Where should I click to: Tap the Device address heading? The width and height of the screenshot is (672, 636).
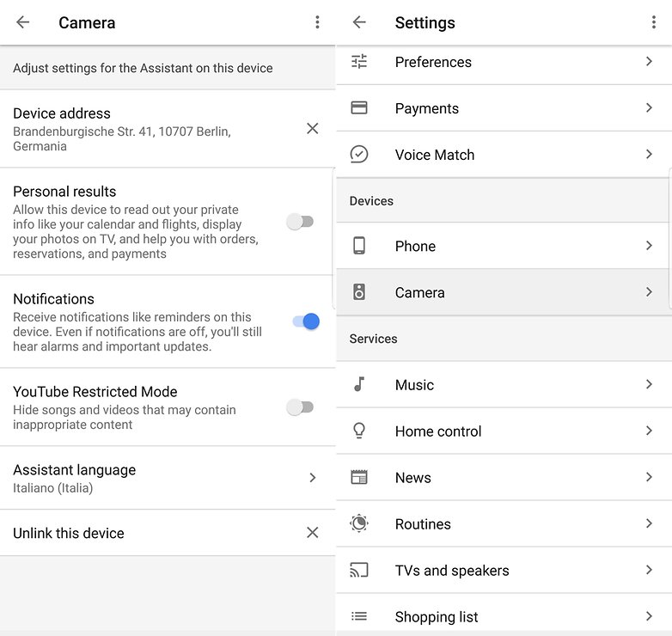62,113
